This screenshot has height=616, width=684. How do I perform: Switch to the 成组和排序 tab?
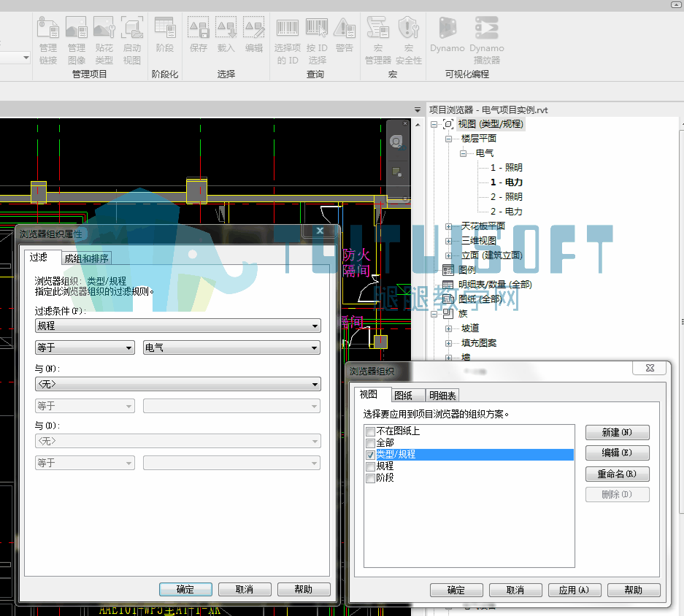86,258
